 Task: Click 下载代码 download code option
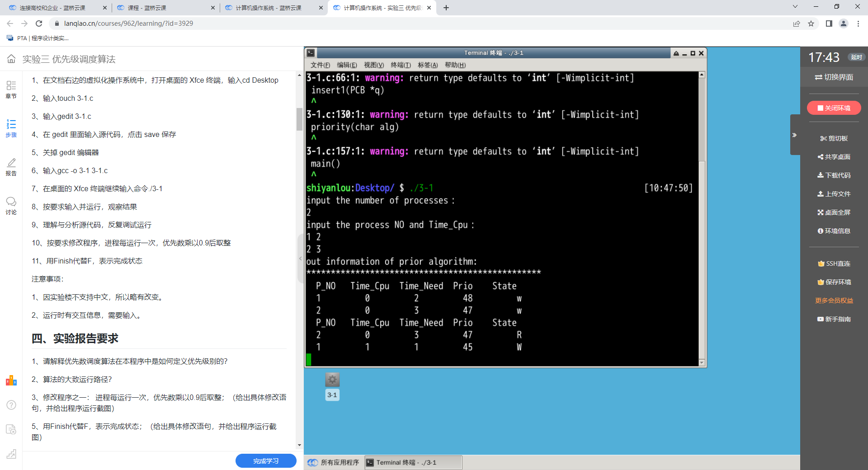(x=834, y=175)
